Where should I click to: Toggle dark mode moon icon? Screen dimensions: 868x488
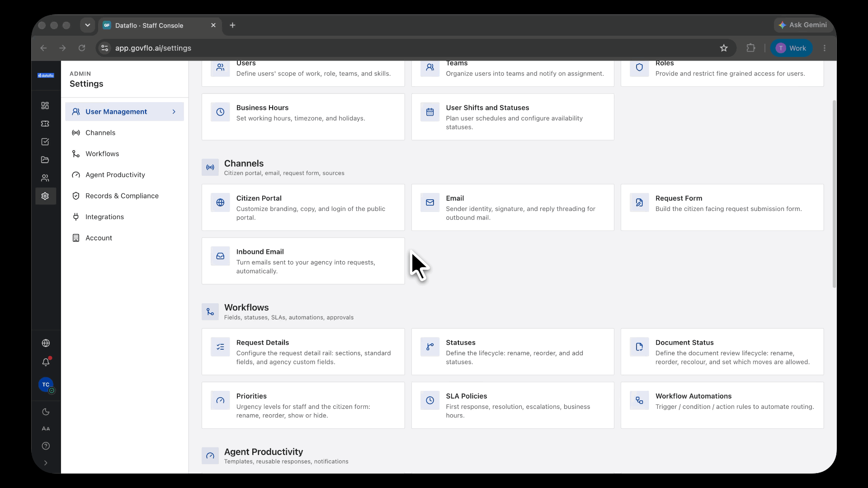pos(46,412)
